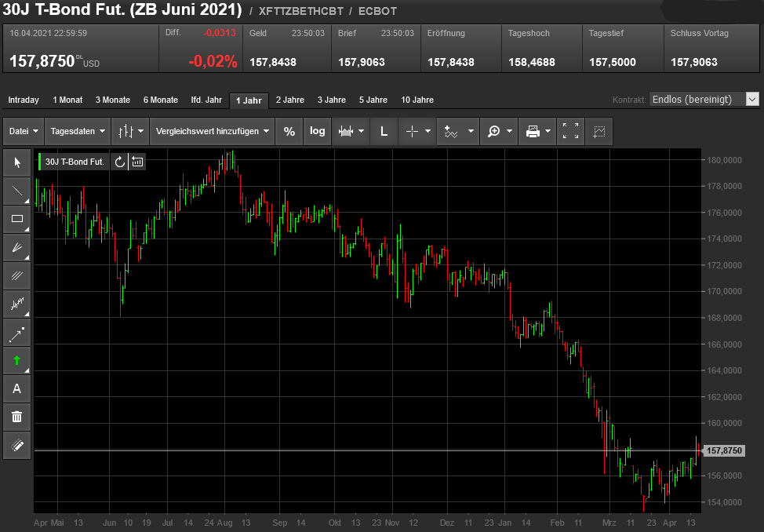Select the text annotation tool

point(17,388)
